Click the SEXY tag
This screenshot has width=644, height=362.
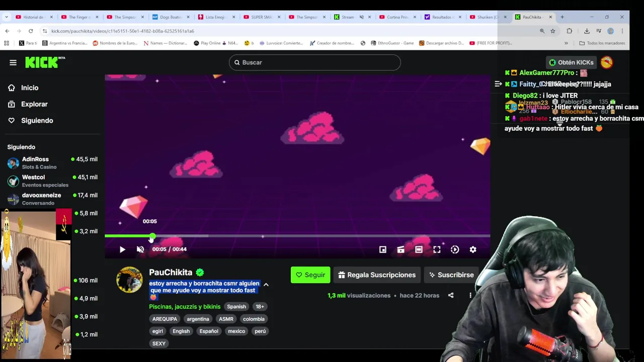point(159,343)
